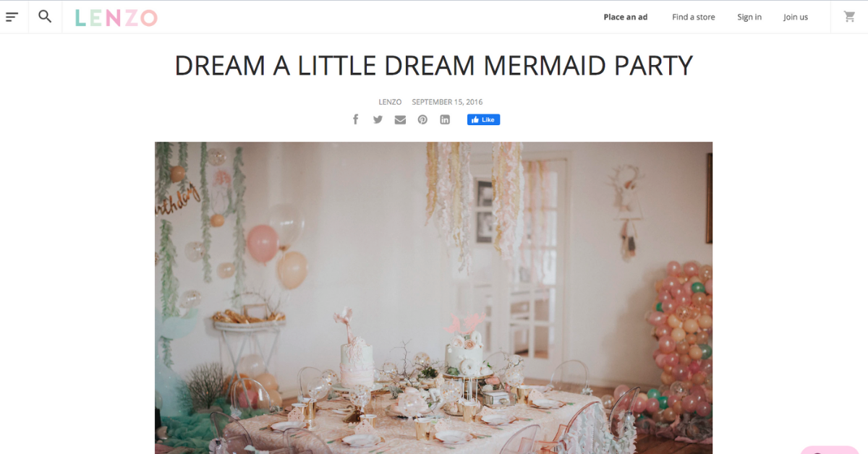This screenshot has width=868, height=454.
Task: Share post via Twitter icon
Action: click(378, 119)
